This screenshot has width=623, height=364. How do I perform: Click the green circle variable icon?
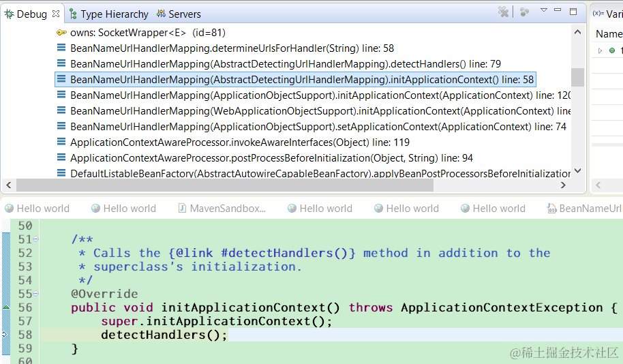tap(612, 50)
